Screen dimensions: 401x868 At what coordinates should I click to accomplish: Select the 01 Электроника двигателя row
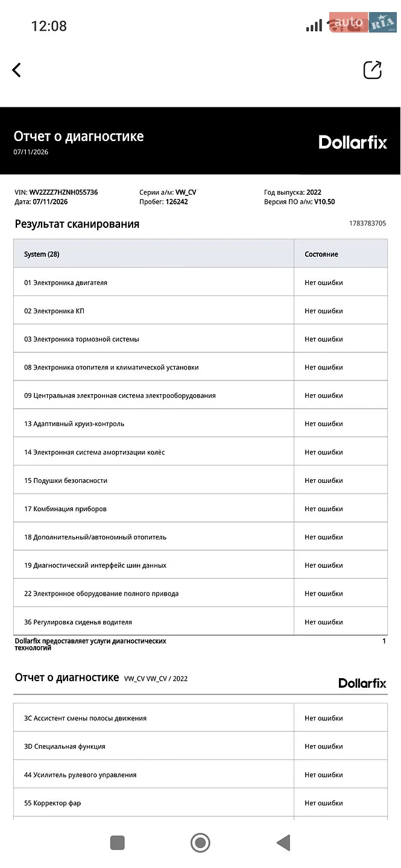200,282
